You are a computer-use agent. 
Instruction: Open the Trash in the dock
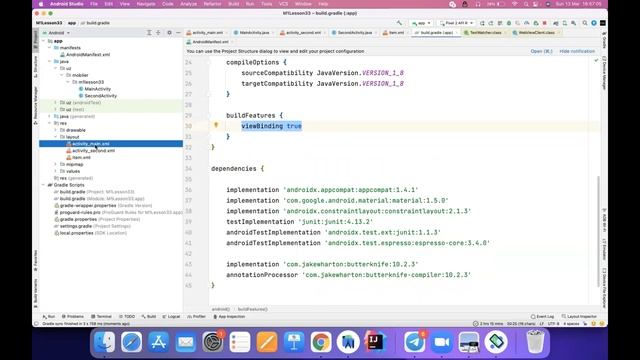(x=535, y=342)
